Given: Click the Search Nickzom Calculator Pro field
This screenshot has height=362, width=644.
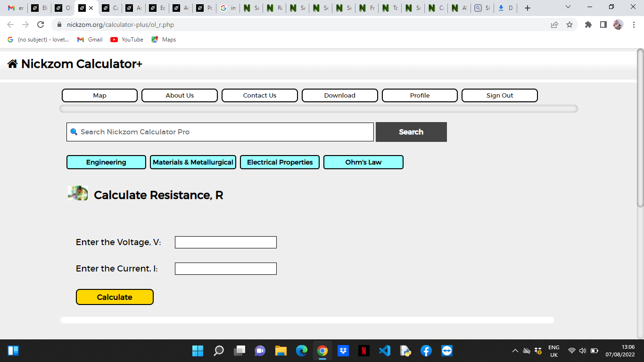Looking at the screenshot, I should 220,132.
